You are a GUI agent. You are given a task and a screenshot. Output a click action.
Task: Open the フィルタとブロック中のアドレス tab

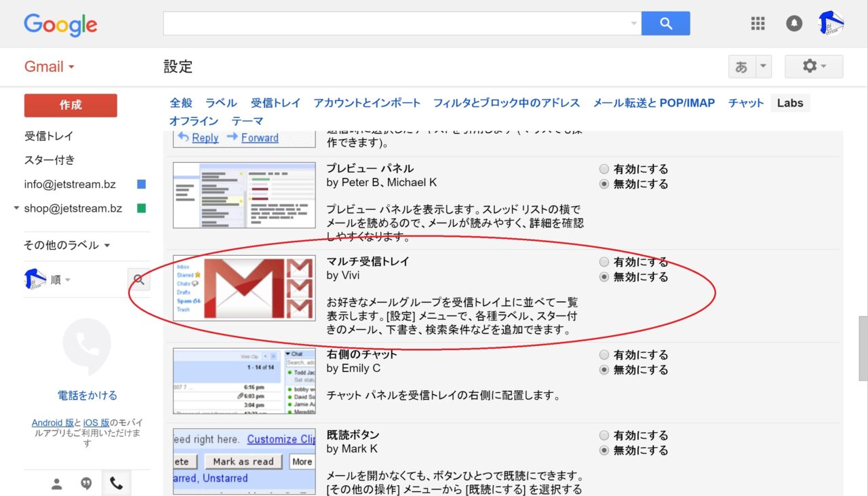507,103
